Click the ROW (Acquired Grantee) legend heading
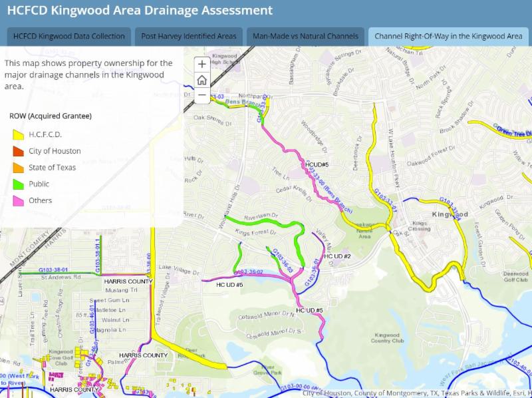The height and width of the screenshot is (398, 532). pos(51,116)
